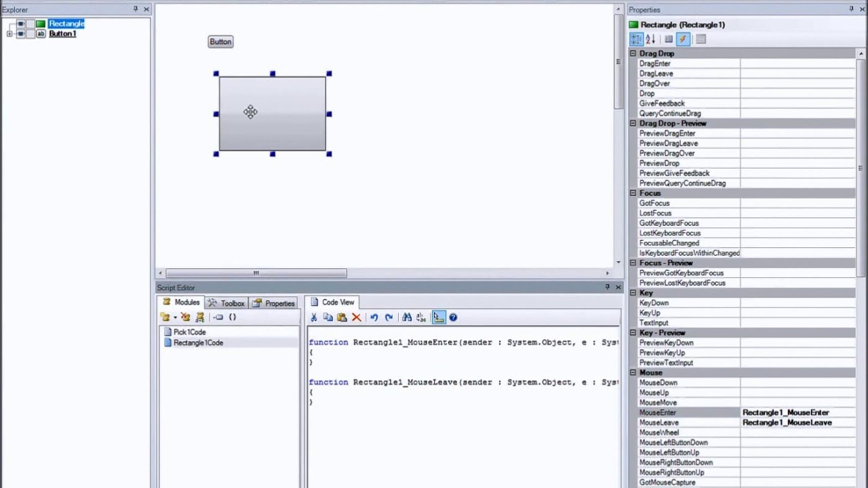Click the Properties grid scroll up arrow
The width and height of the screenshot is (868, 488).
tap(861, 52)
